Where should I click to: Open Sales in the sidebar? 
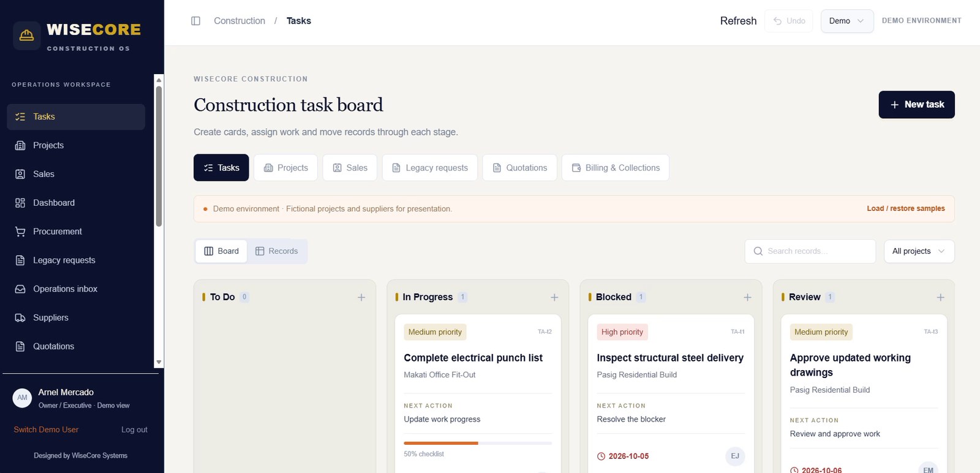point(76,174)
